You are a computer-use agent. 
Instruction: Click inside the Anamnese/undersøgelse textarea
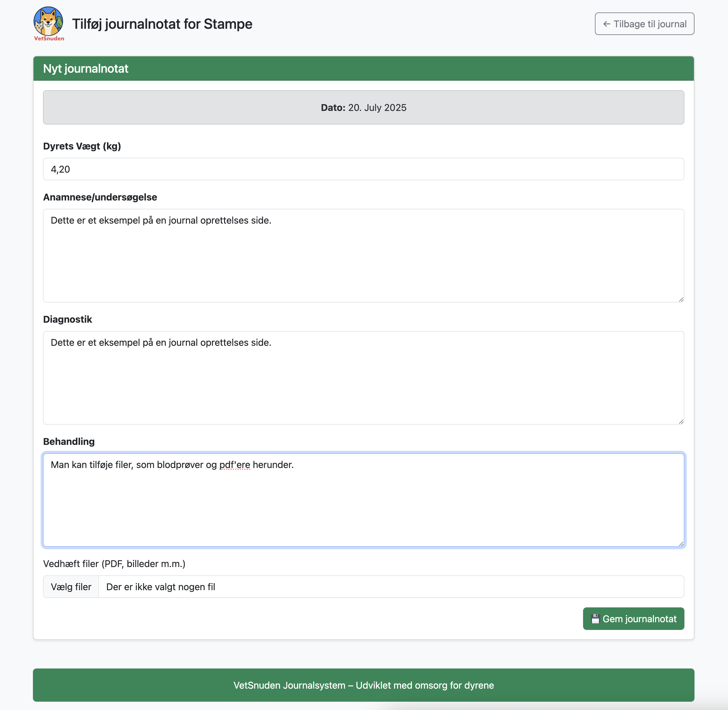(x=363, y=256)
